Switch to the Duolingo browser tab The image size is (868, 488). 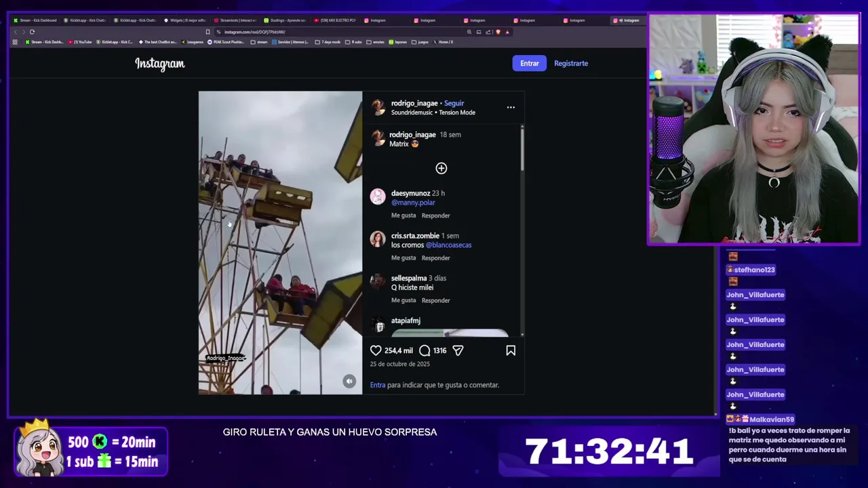click(285, 20)
